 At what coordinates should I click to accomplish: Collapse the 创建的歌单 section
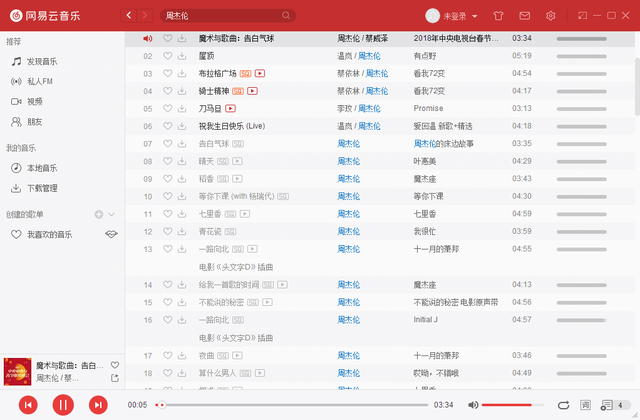click(111, 214)
